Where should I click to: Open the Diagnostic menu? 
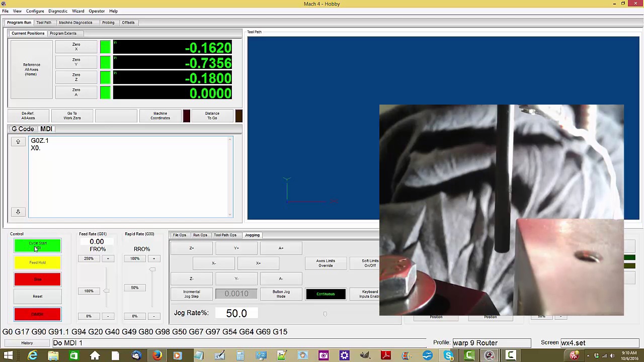point(58,11)
